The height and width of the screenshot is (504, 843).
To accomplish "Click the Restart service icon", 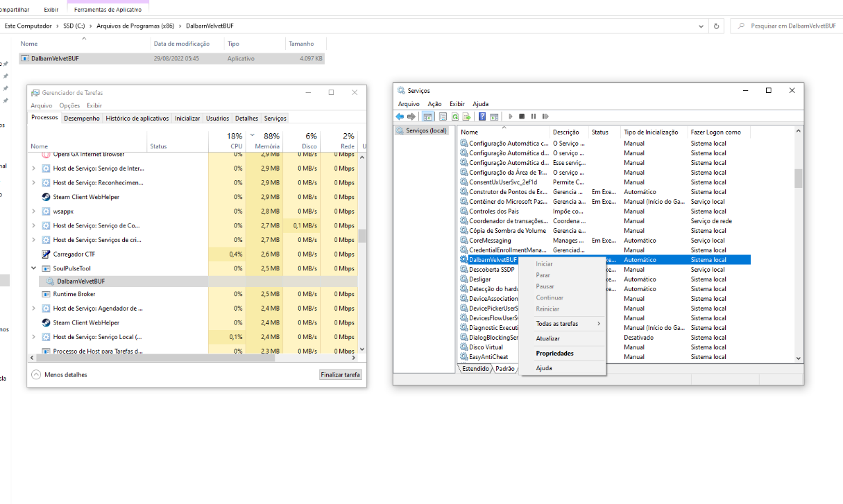I will coord(545,116).
